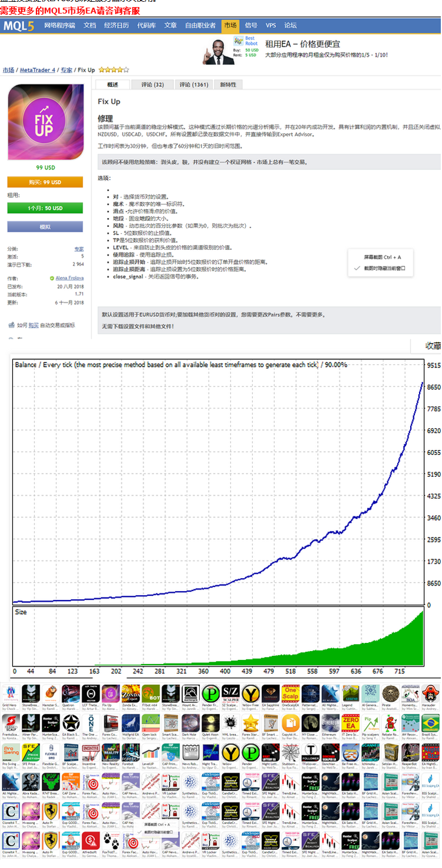Viewport: 442px width, 868px height.
Task: Open the Pirate EA product icon
Action: tap(391, 694)
